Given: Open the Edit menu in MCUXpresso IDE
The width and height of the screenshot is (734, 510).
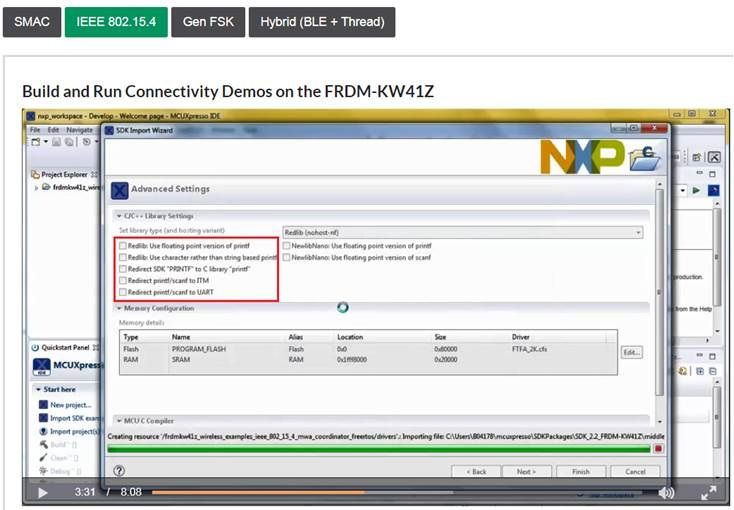Looking at the screenshot, I should 53,130.
